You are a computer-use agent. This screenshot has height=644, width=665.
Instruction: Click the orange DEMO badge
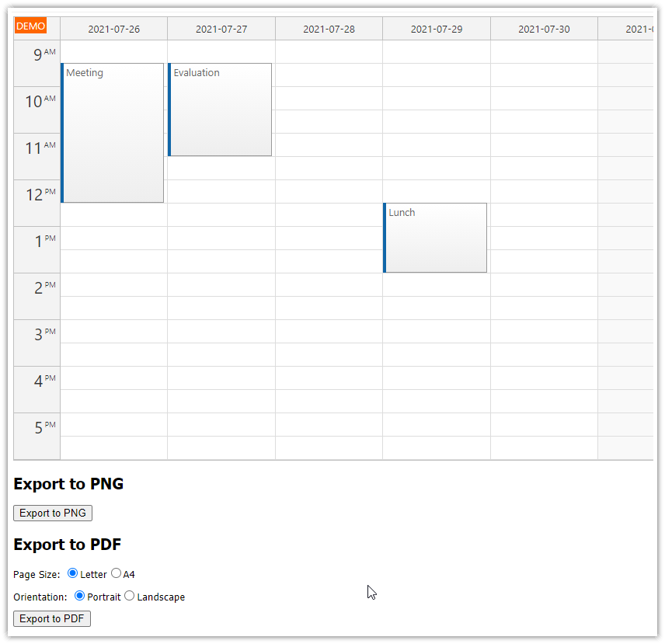click(30, 26)
